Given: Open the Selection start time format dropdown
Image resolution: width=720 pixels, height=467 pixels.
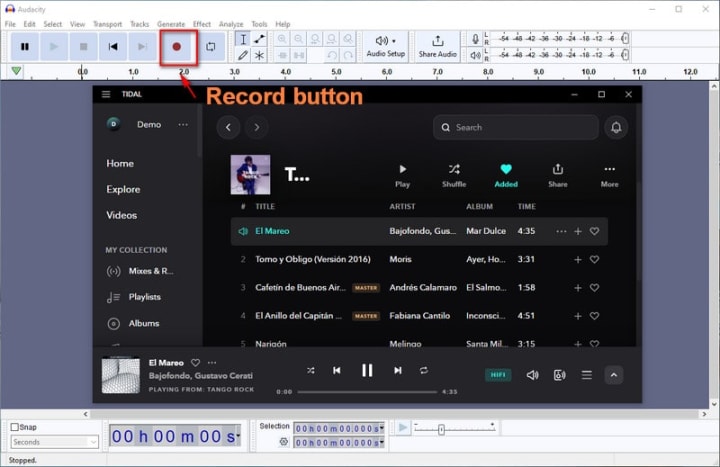Looking at the screenshot, I should [382, 428].
